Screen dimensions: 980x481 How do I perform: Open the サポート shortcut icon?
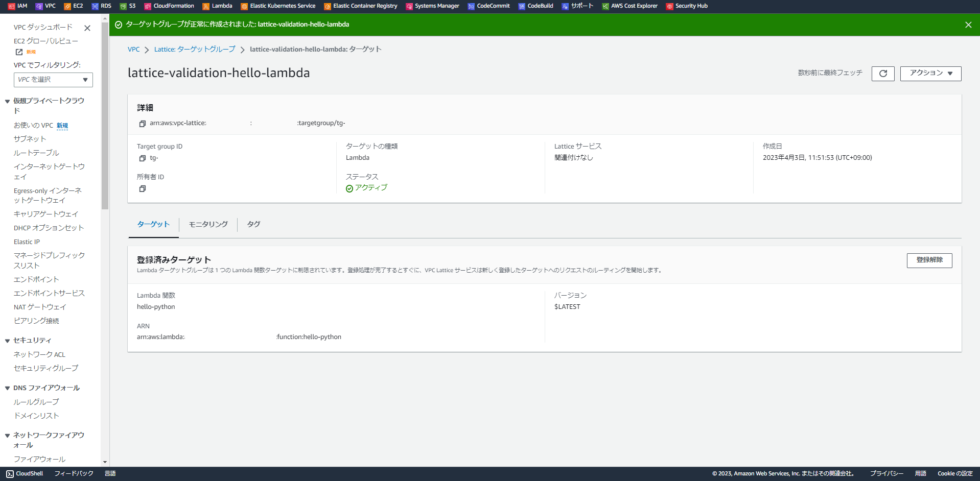coord(565,6)
